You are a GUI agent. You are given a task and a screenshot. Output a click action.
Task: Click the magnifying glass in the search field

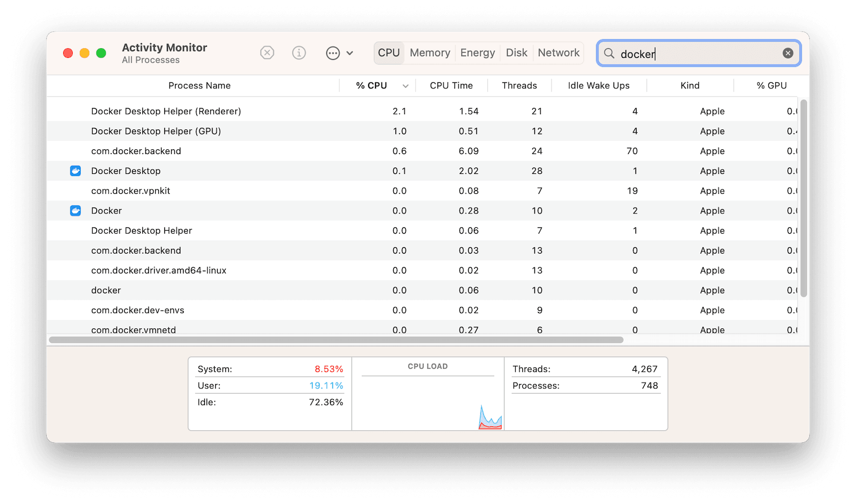pyautogui.click(x=609, y=54)
